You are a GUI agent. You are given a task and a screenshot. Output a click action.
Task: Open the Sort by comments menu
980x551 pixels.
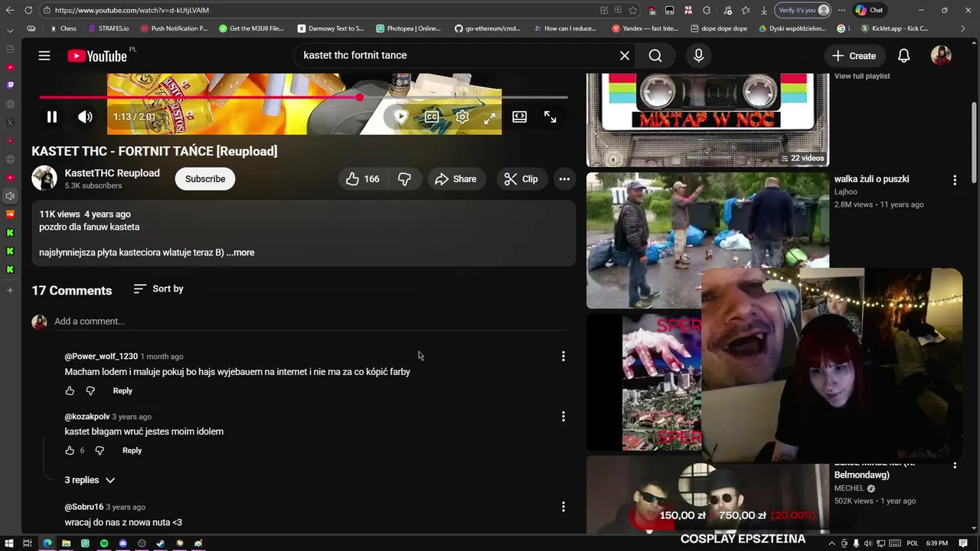[158, 289]
